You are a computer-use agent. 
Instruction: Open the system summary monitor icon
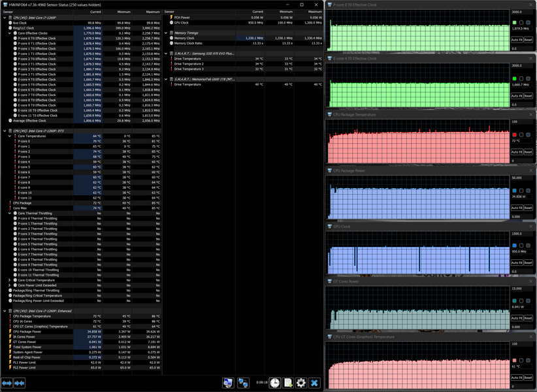tap(228, 382)
